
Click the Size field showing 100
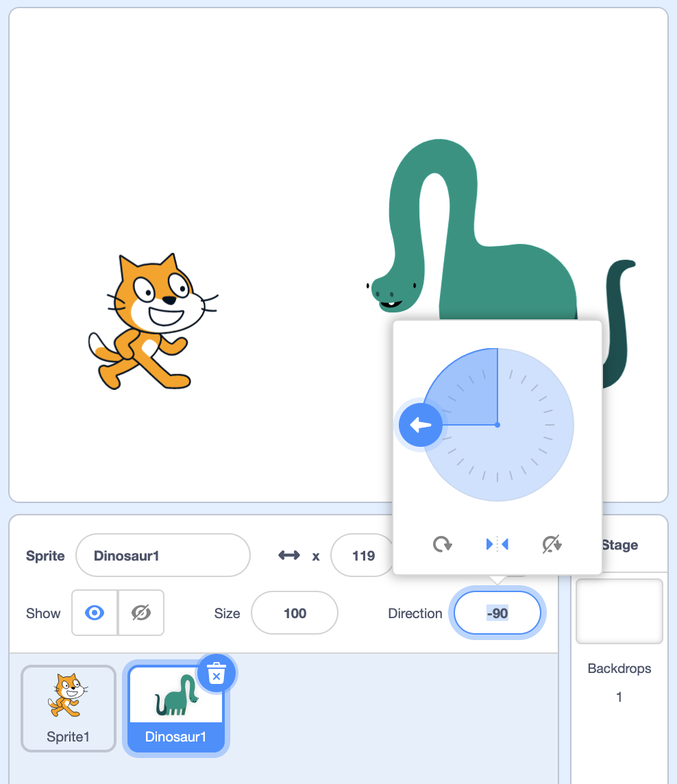coord(295,613)
